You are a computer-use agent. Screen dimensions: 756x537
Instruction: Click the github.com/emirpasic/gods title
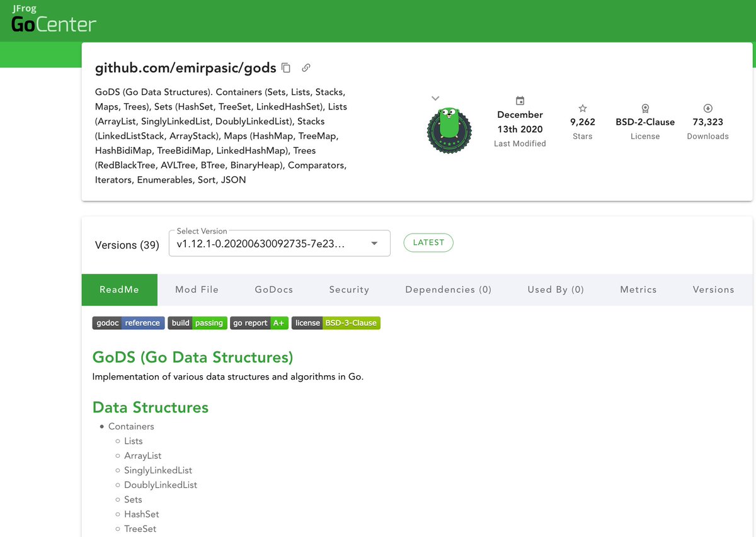click(186, 67)
